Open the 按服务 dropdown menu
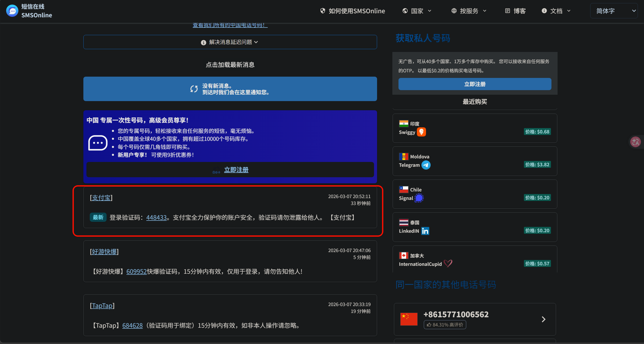 coord(469,11)
